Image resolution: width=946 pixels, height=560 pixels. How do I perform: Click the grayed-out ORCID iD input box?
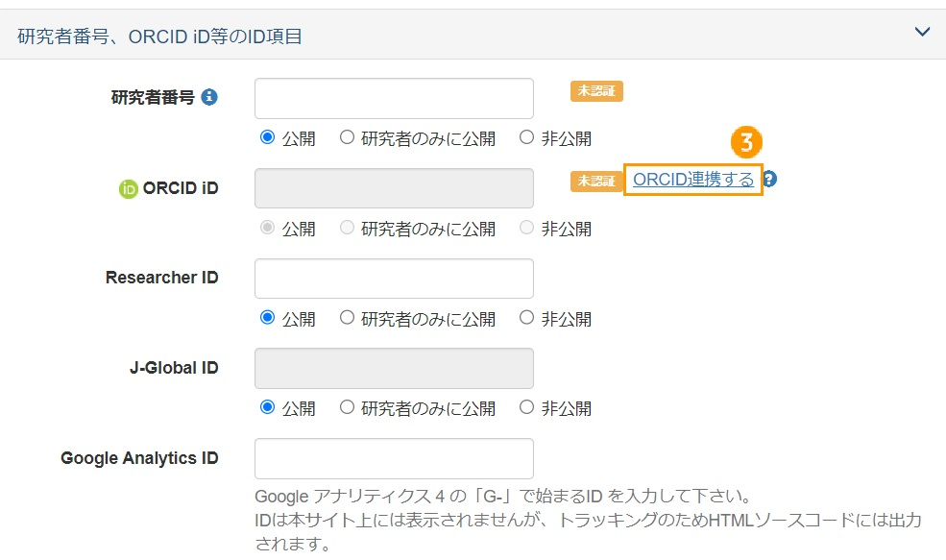(394, 188)
